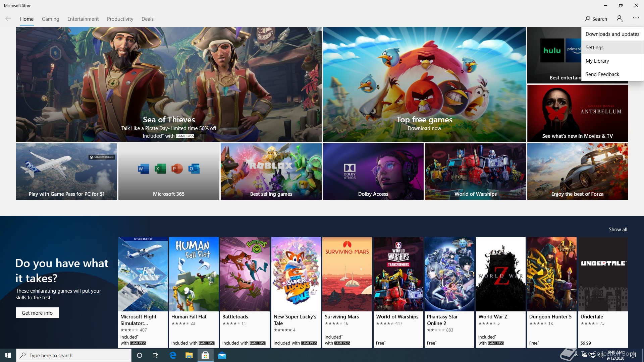Click the Cortana circle icon
Viewport: 644px width, 362px height.
pyautogui.click(x=140, y=355)
